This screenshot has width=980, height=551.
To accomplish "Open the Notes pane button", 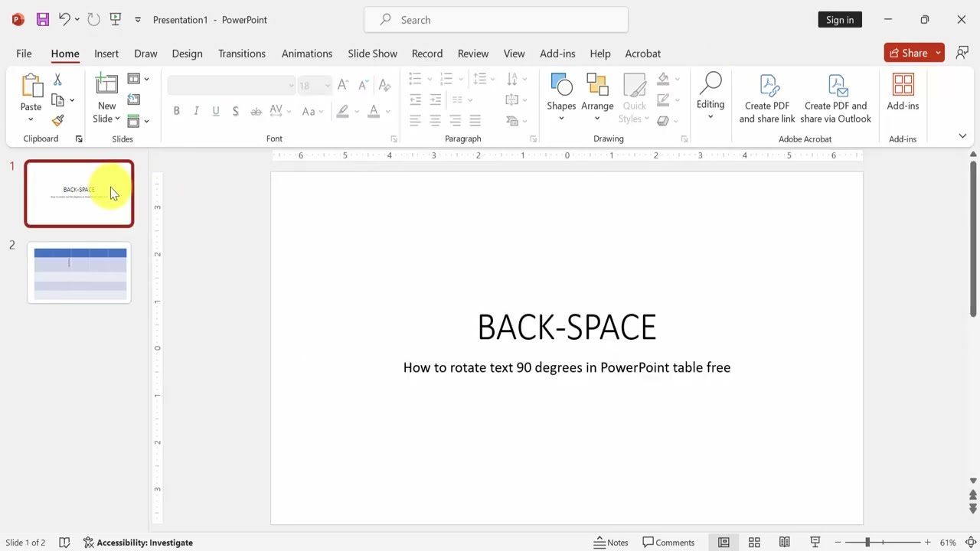I will point(611,543).
